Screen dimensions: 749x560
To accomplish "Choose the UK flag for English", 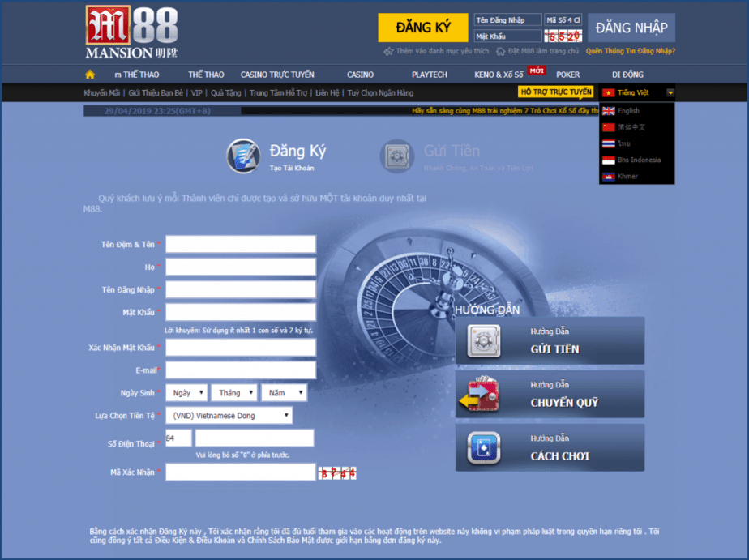I will pyautogui.click(x=608, y=111).
